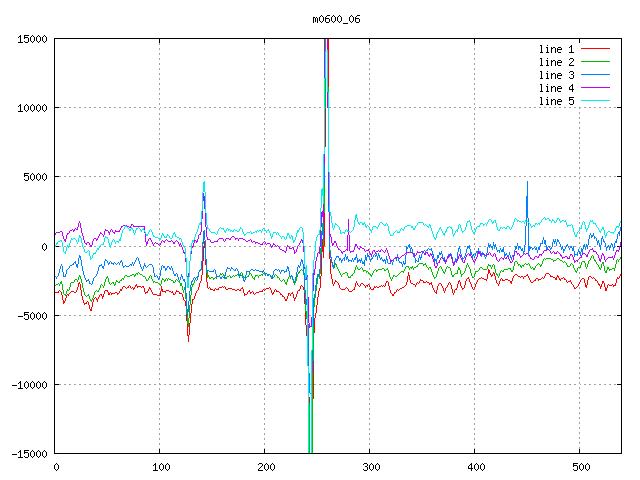
Task: Click the green line 2 legend sample
Action: click(595, 62)
